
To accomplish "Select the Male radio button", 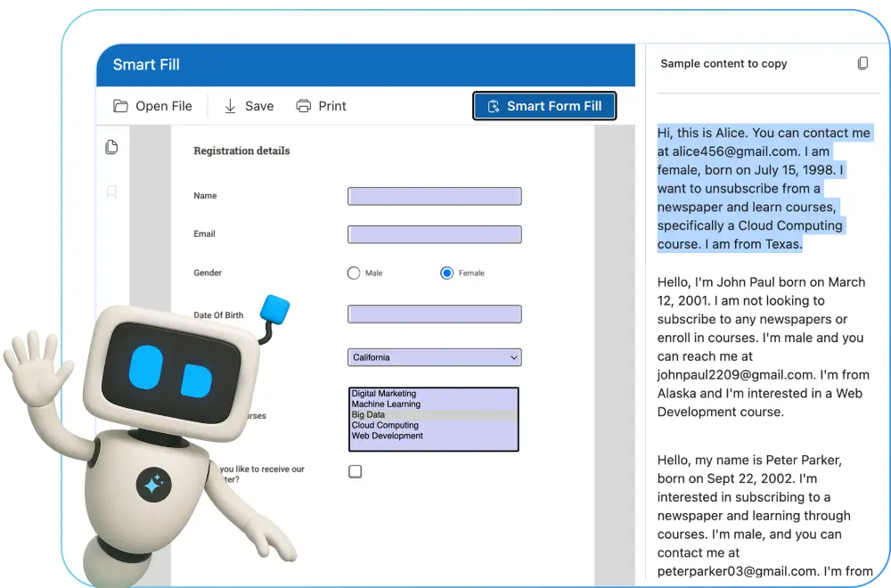I will [354, 273].
